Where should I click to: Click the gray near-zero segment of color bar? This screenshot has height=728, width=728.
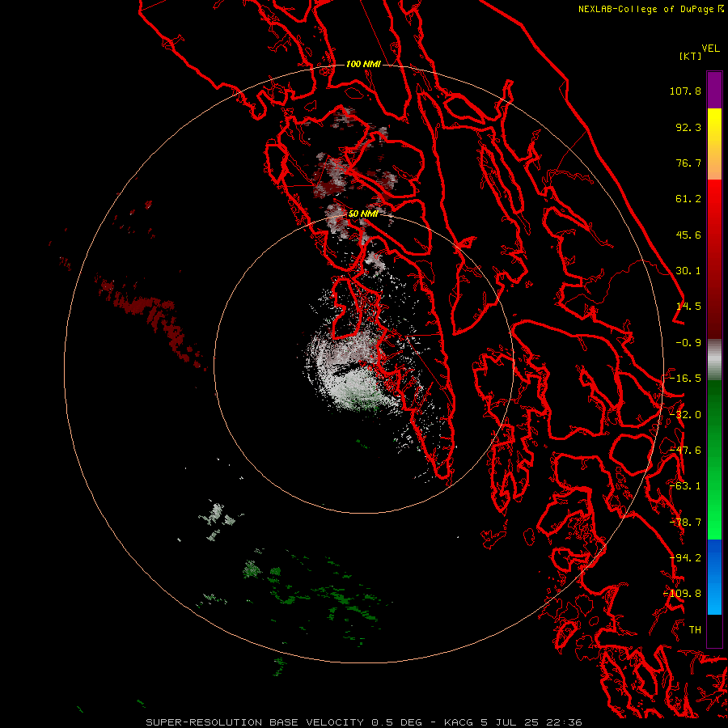coord(714,360)
